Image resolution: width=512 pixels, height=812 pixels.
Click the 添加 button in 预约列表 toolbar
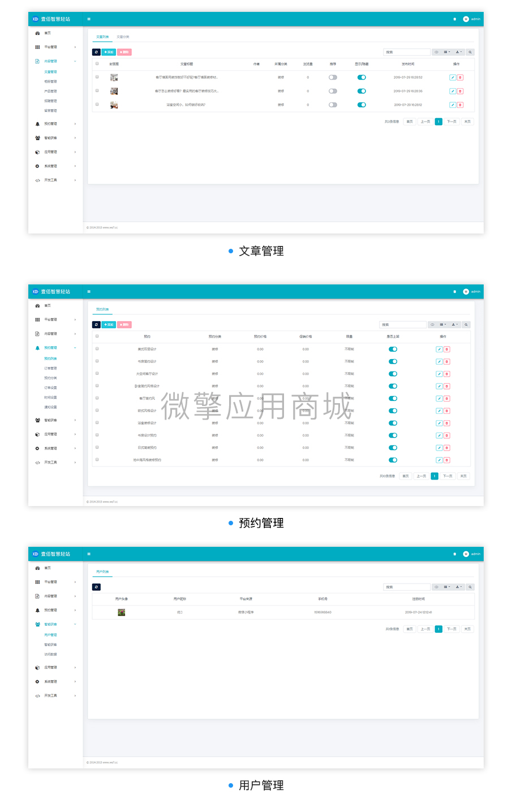tap(109, 325)
